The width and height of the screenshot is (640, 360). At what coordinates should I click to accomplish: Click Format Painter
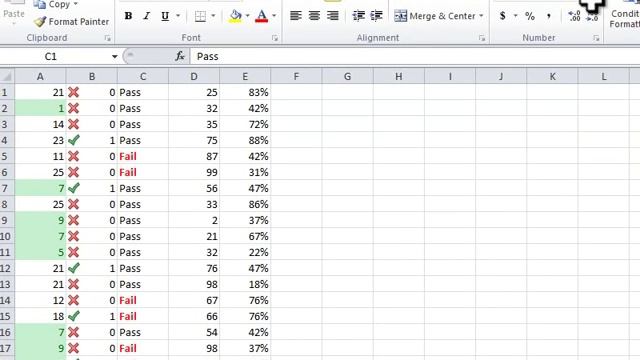tap(71, 22)
